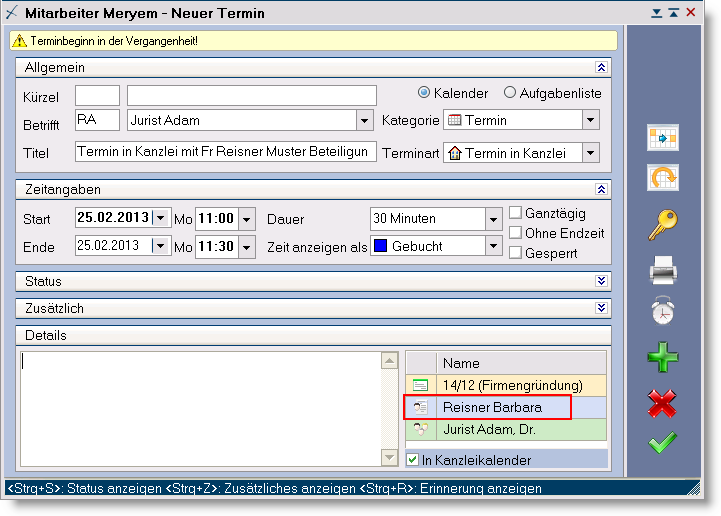
Task: Click the green plus add icon
Action: 662,357
